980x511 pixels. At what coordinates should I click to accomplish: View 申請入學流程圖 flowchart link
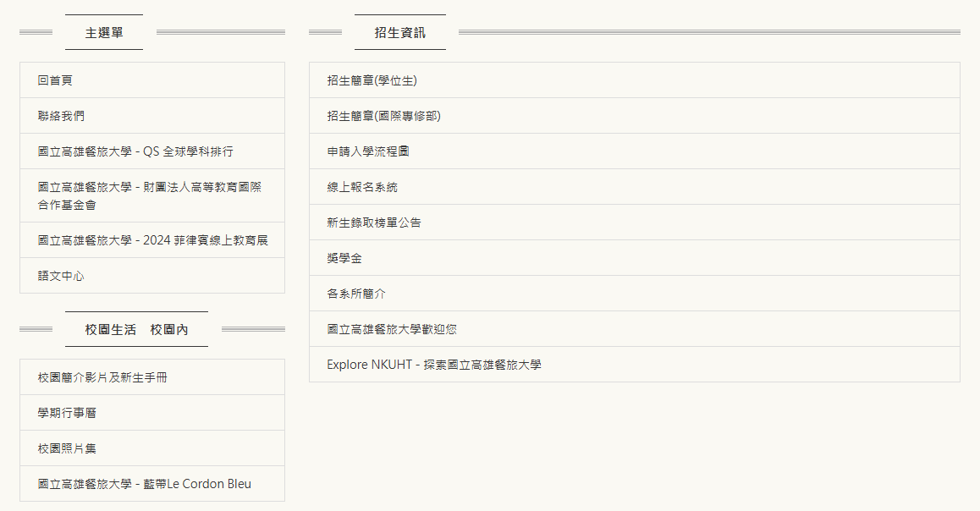point(369,151)
